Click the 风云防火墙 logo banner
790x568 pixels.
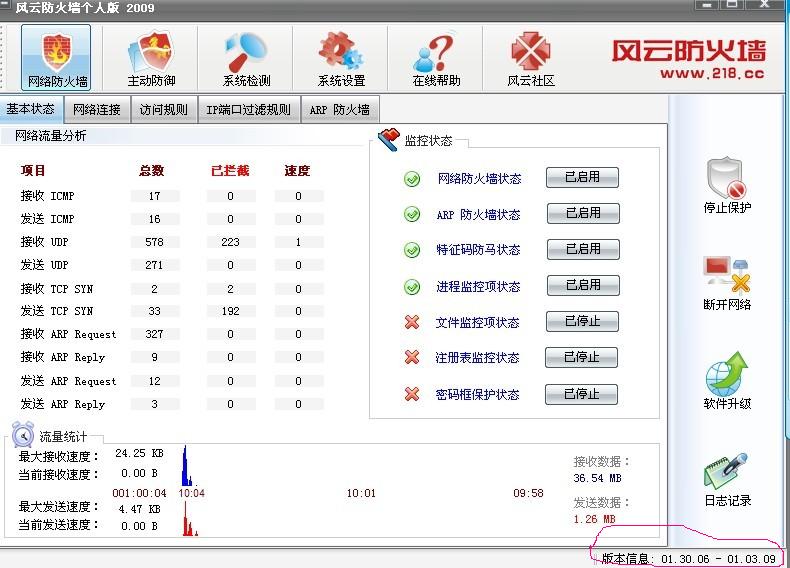pos(688,51)
